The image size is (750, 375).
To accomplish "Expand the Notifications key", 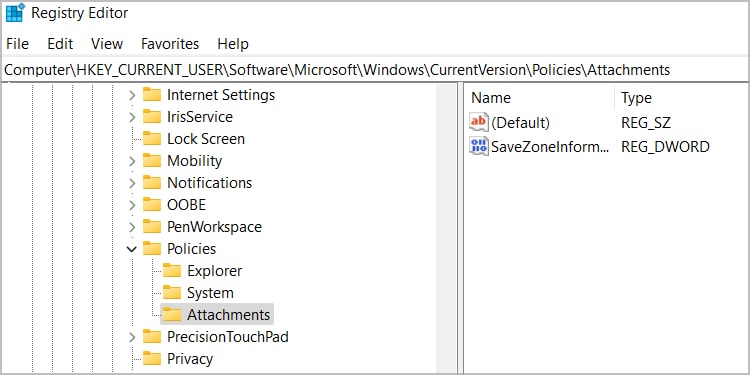I will 132,183.
